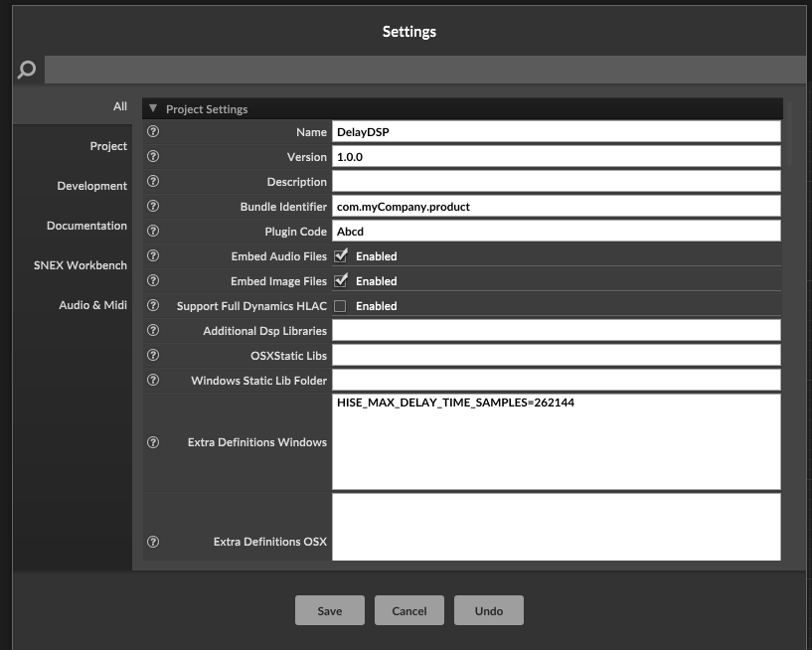This screenshot has width=812, height=650.
Task: Open help for Support Full Dynamics HLAC
Action: (x=153, y=305)
